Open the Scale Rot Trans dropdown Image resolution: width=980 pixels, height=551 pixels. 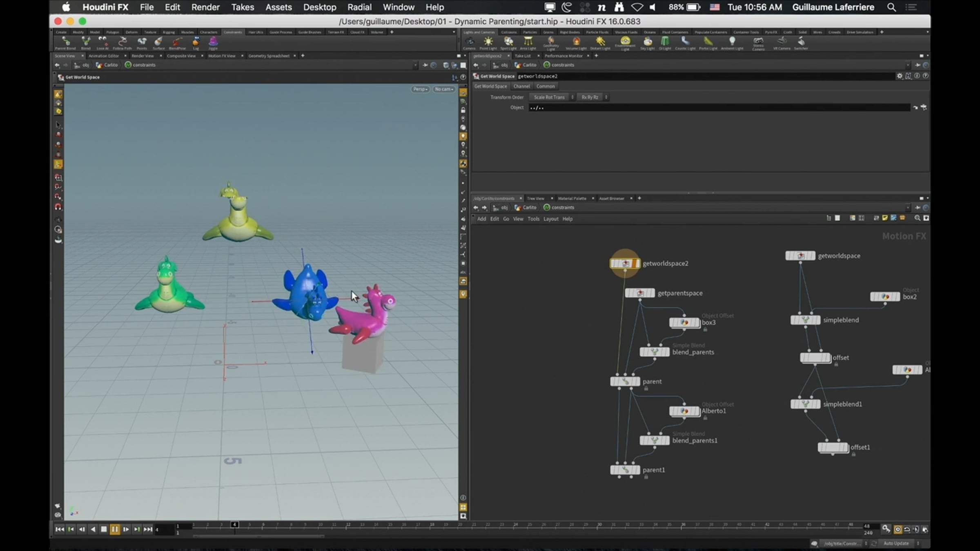[x=553, y=97]
